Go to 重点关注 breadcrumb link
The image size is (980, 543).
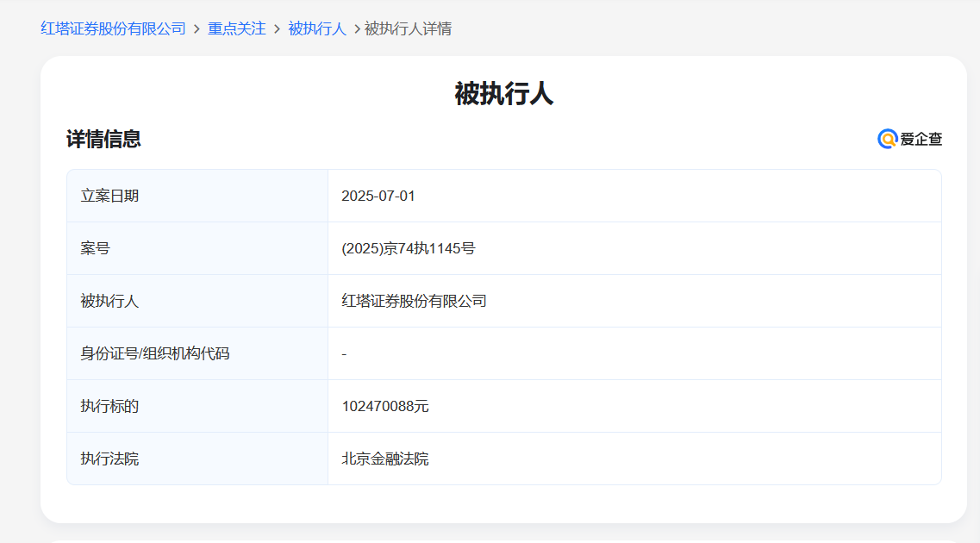237,28
